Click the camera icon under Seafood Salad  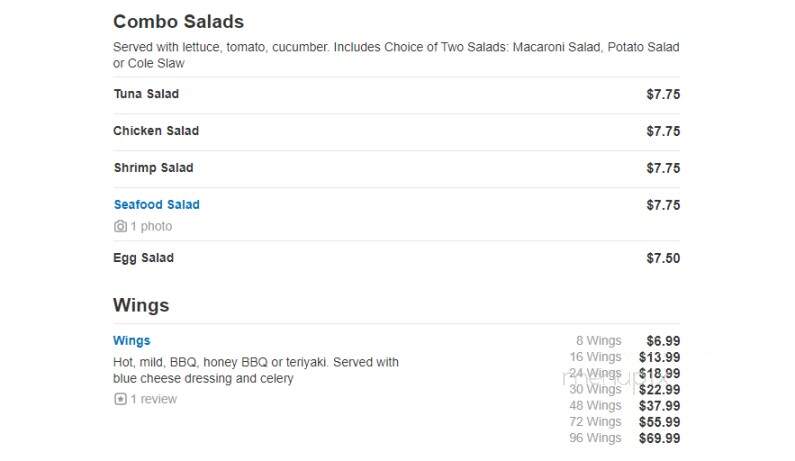point(120,226)
